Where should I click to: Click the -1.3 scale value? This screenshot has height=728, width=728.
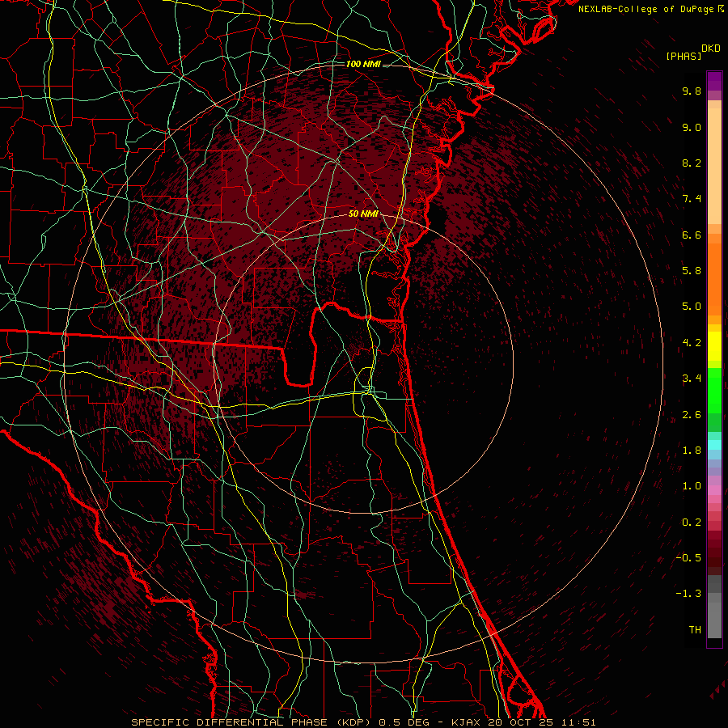pyautogui.click(x=688, y=594)
